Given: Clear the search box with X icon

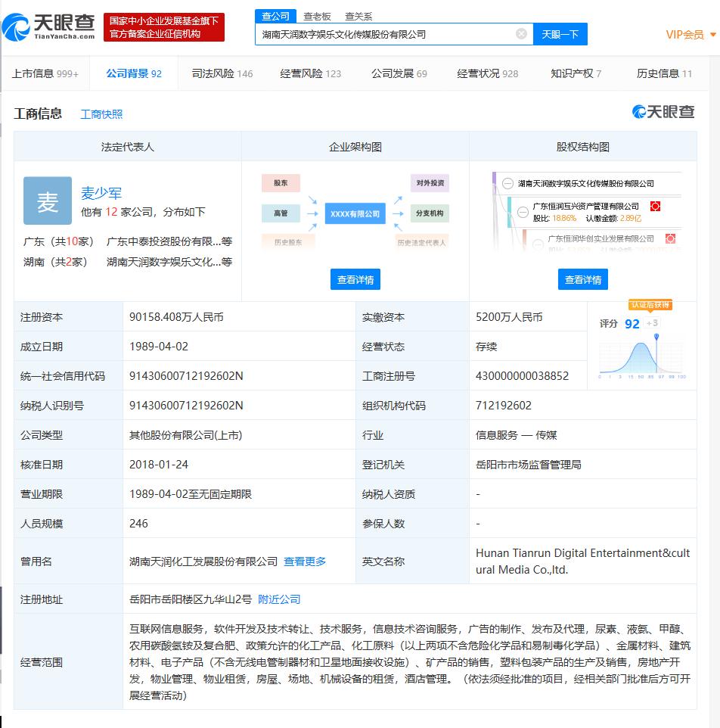Looking at the screenshot, I should pyautogui.click(x=521, y=34).
